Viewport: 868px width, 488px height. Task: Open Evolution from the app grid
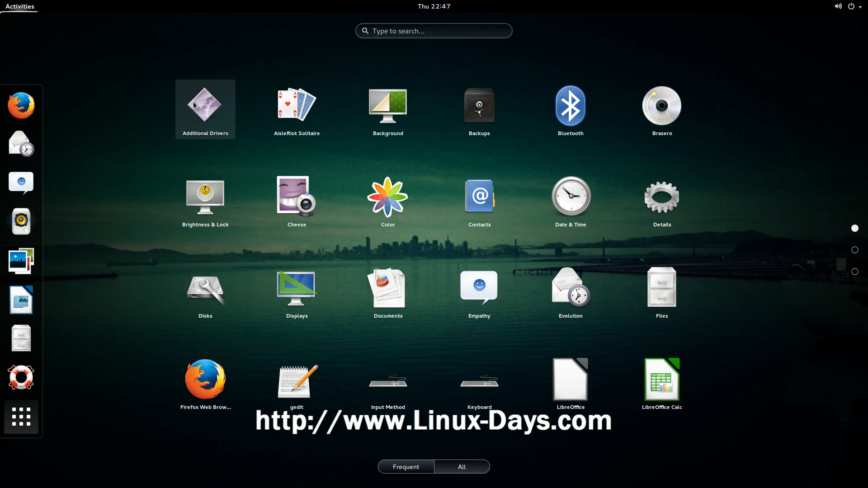[571, 292]
